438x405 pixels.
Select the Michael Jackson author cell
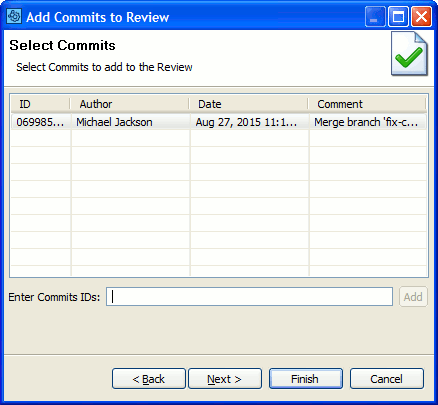pos(130,122)
